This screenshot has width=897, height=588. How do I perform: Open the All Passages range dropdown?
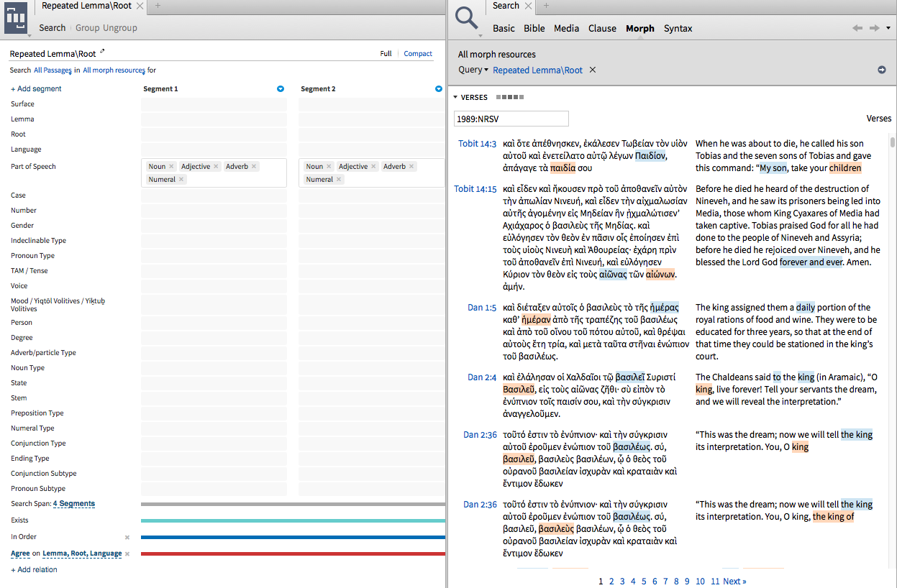[53, 70]
